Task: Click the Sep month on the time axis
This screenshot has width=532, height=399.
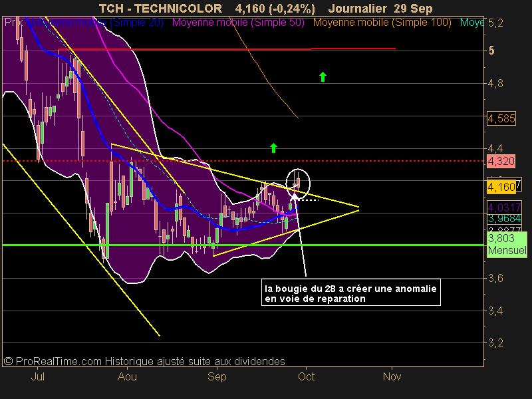Action: [217, 376]
